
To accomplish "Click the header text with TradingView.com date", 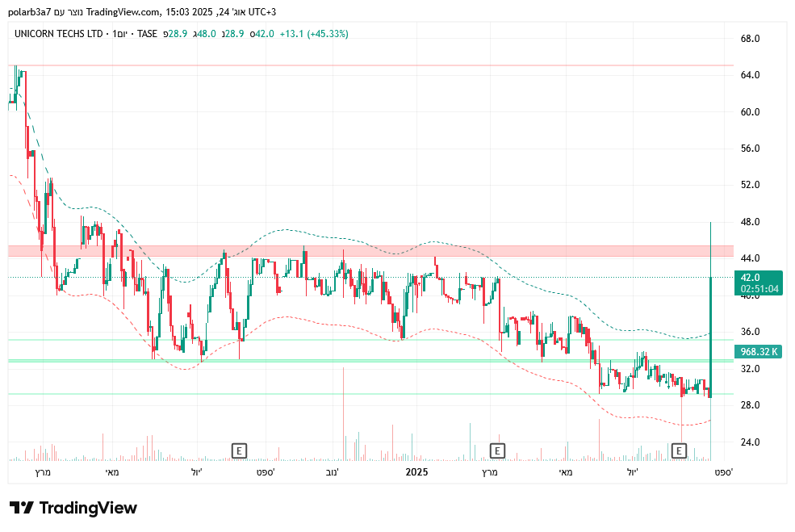I will [142, 11].
